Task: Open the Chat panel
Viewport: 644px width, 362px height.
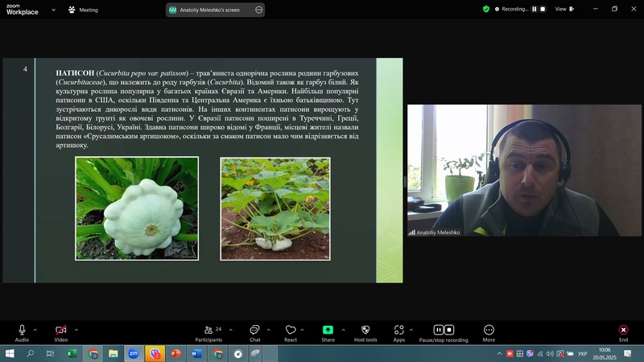Action: click(x=254, y=330)
